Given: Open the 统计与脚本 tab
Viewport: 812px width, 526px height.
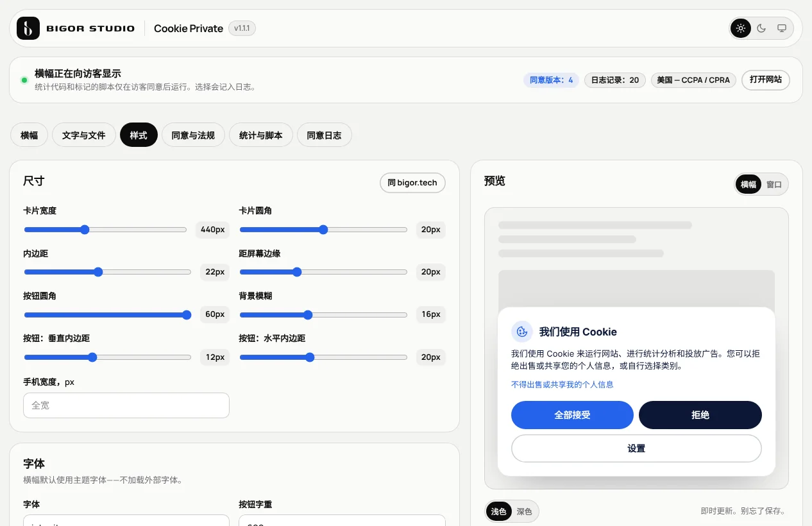Looking at the screenshot, I should point(261,135).
